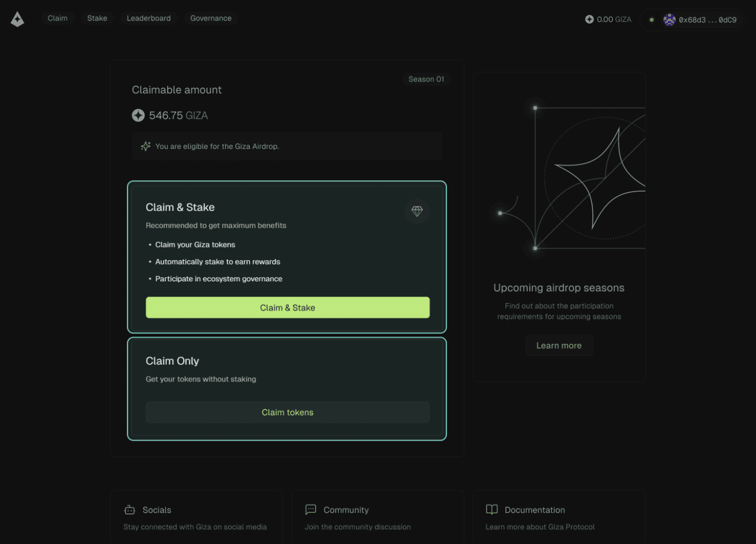Click the sparkle icon in eligibility notice

point(145,146)
